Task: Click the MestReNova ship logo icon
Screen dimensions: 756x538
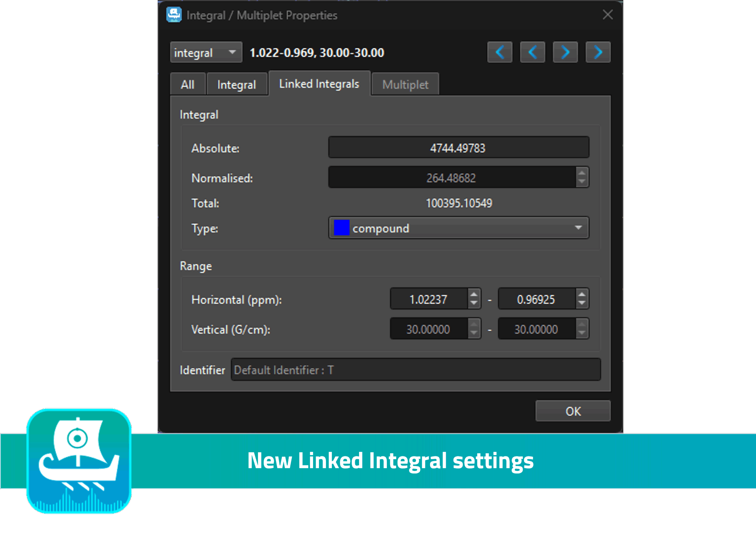Action: click(x=79, y=461)
